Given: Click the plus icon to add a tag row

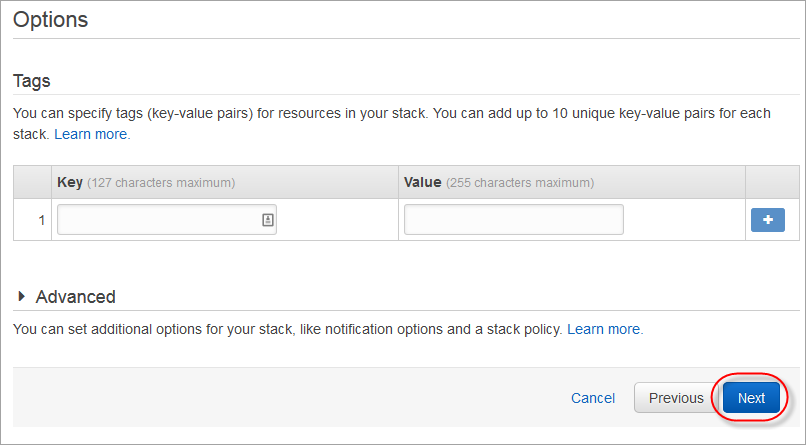Looking at the screenshot, I should click(767, 220).
